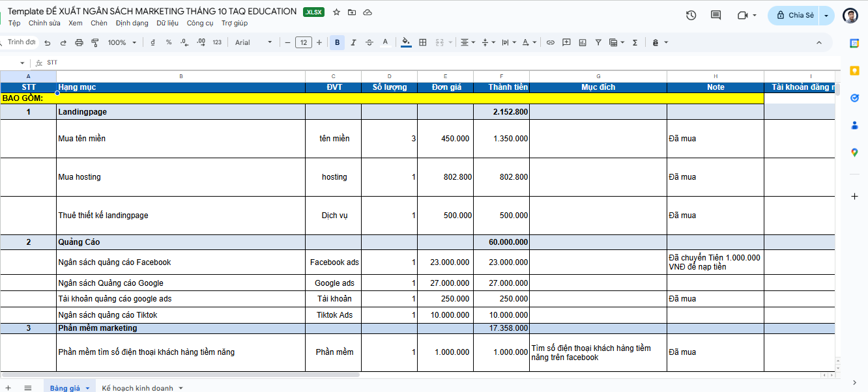Open the fill color picker

click(x=406, y=42)
